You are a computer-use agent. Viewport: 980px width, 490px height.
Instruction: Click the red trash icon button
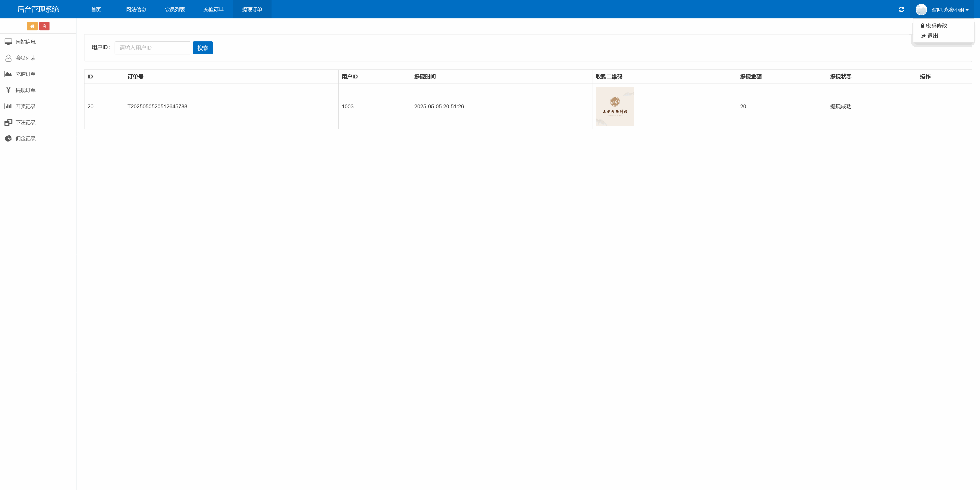pyautogui.click(x=44, y=26)
